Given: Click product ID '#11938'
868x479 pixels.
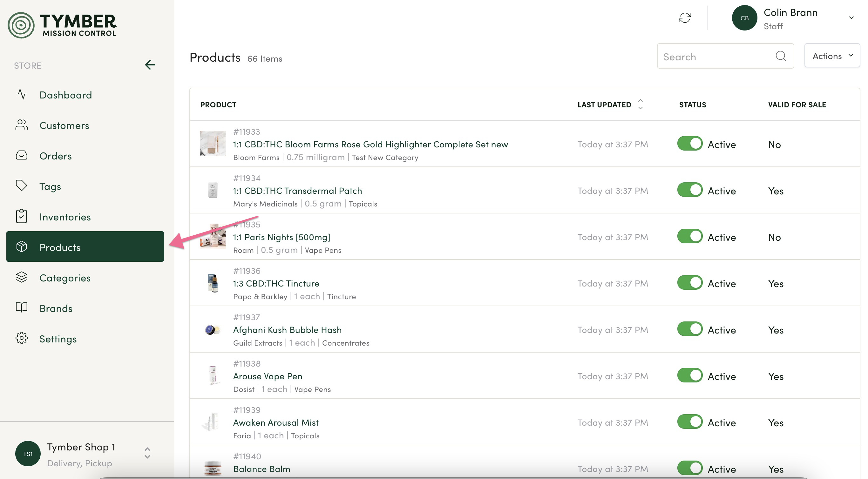Looking at the screenshot, I should (x=247, y=363).
